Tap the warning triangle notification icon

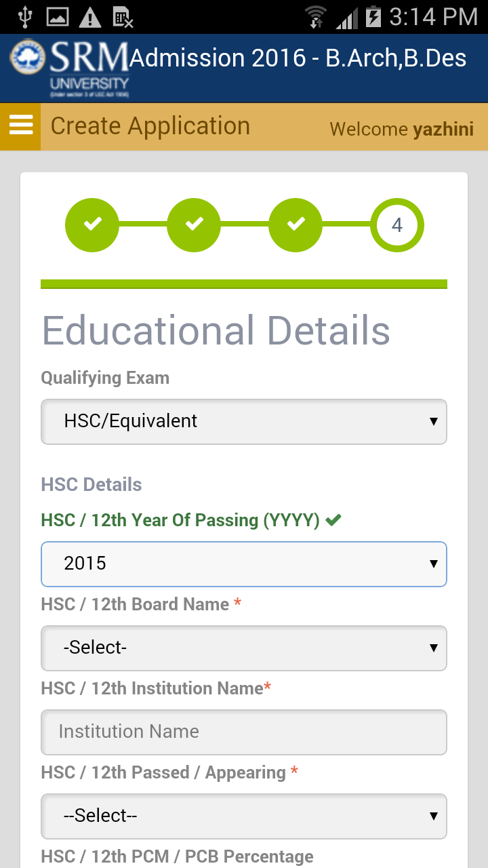coord(90,18)
